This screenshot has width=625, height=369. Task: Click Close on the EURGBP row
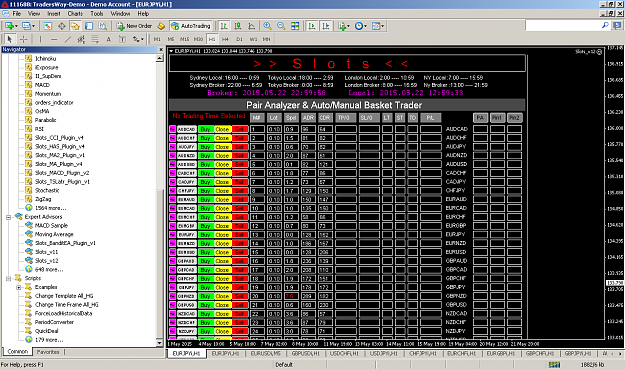click(222, 226)
